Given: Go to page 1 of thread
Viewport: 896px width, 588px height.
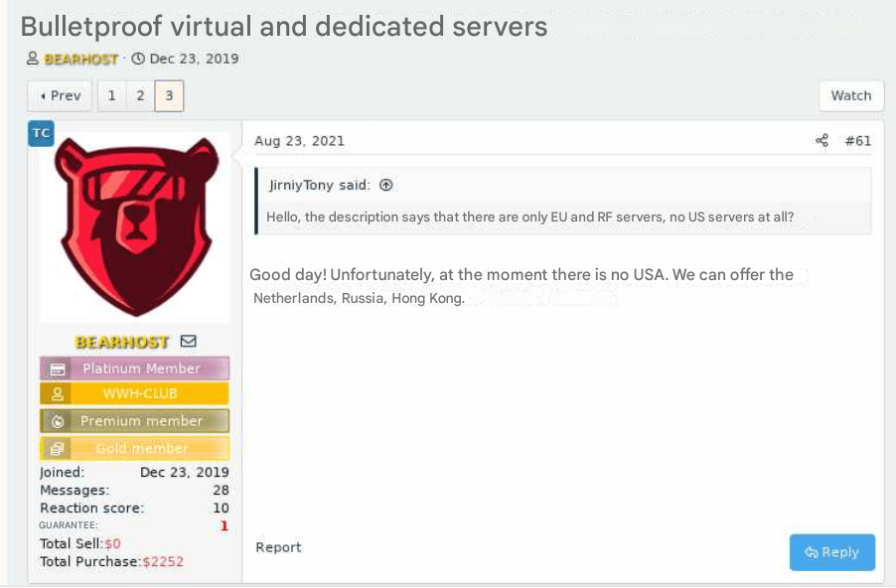Looking at the screenshot, I should click(112, 96).
